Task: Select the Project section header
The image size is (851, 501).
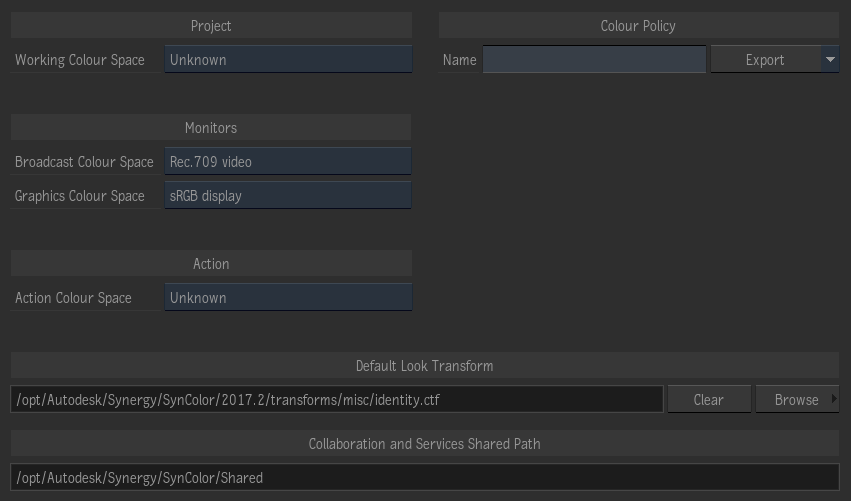Action: point(211,26)
